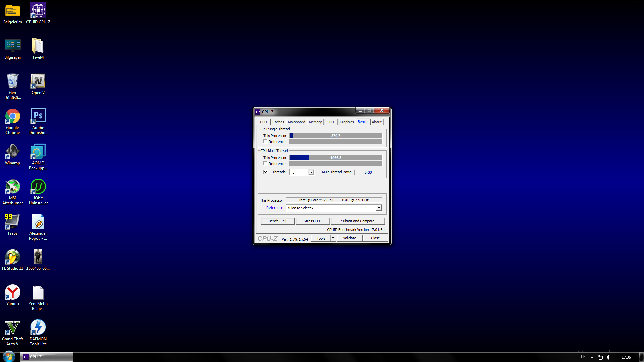644x362 pixels.
Task: Switch to the Caches tab
Action: pos(278,122)
